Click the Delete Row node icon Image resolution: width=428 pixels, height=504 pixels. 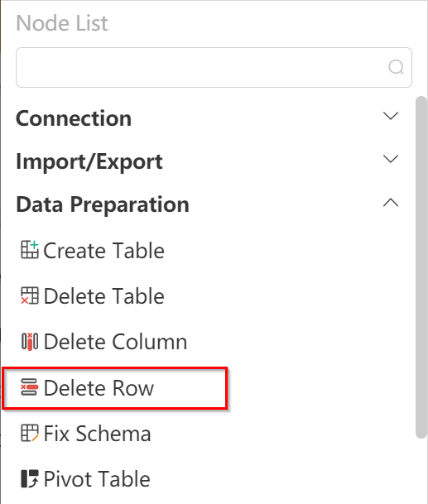coord(30,387)
